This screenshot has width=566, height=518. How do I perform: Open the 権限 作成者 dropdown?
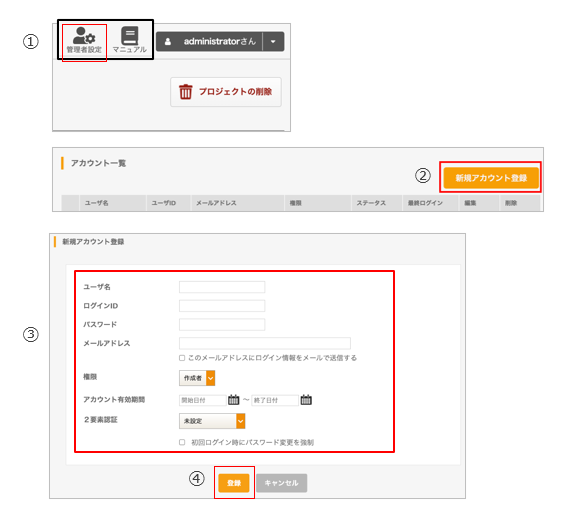coord(197,378)
